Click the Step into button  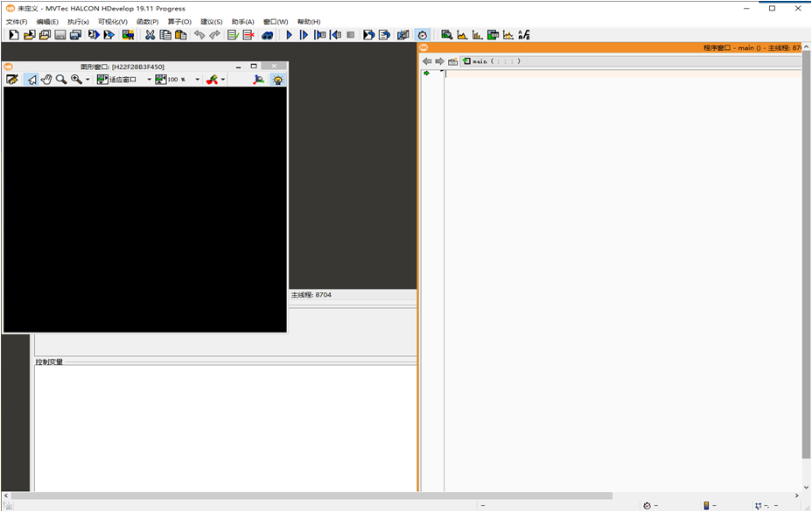coord(320,35)
